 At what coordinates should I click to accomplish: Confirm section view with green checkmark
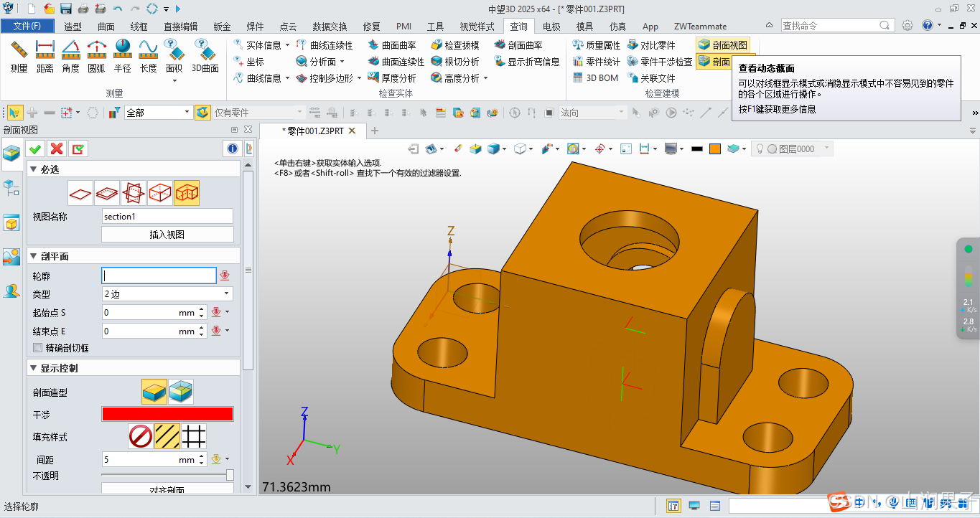click(x=34, y=149)
